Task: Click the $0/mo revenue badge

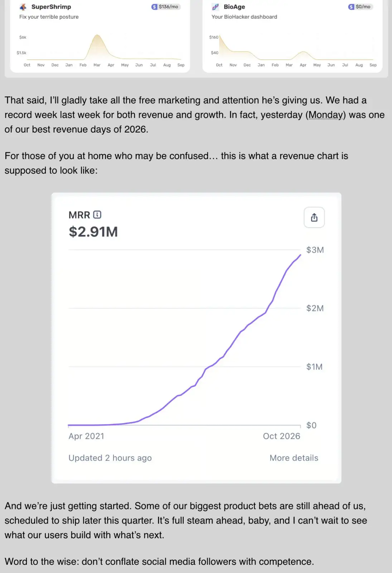Action: (x=360, y=7)
